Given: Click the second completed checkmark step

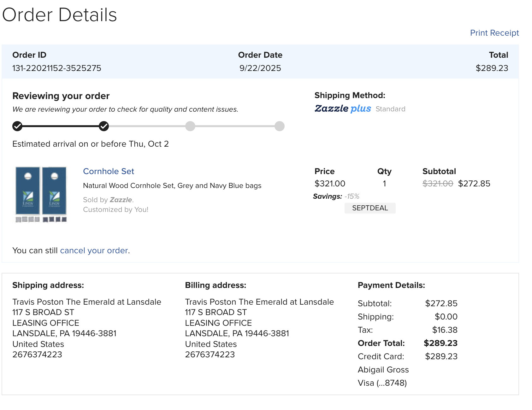Looking at the screenshot, I should click(x=104, y=126).
